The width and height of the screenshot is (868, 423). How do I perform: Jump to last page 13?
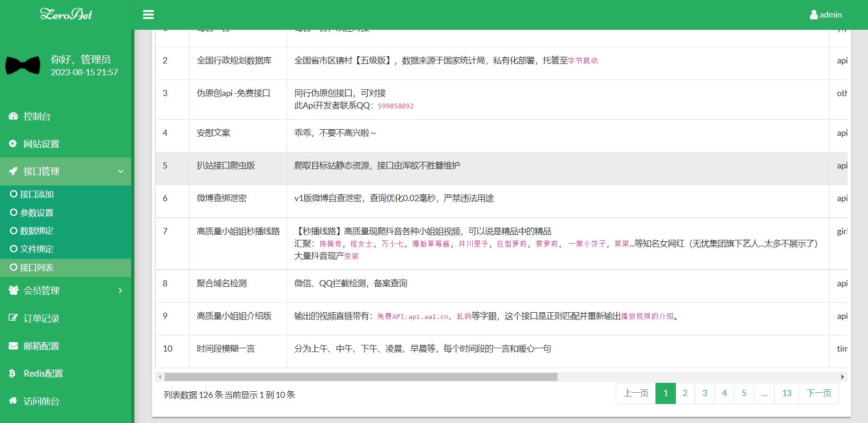(787, 393)
